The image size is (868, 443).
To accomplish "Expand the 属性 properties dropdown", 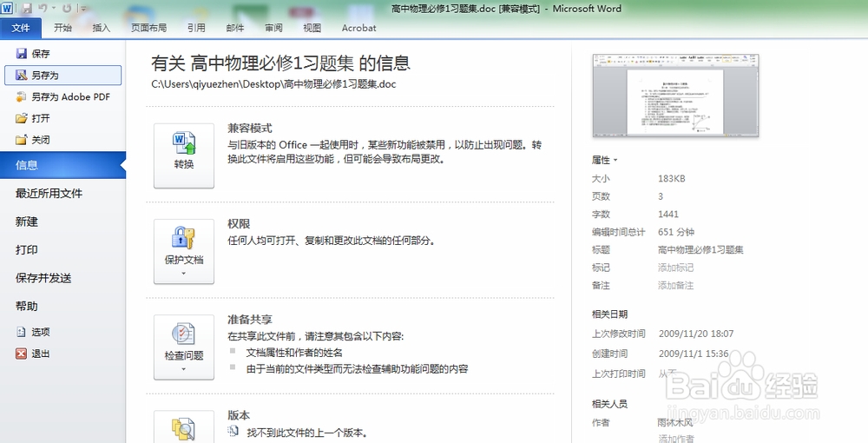I will pos(604,160).
